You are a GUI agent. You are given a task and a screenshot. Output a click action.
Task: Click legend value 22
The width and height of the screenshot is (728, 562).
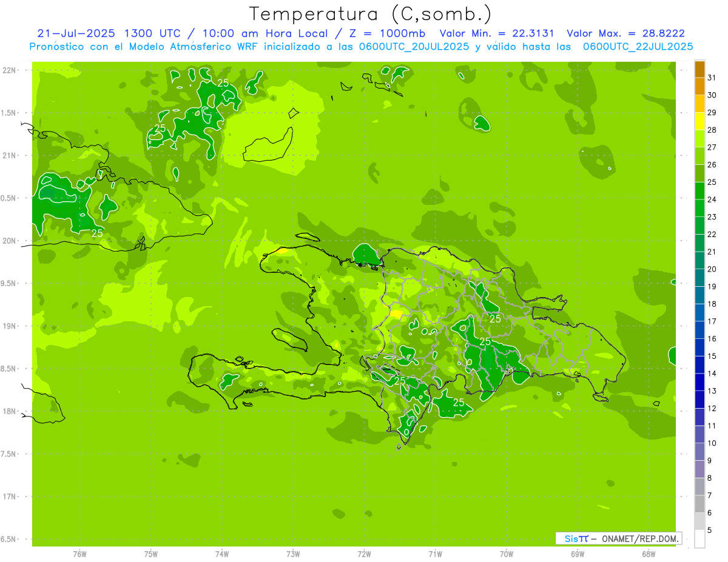(x=712, y=235)
